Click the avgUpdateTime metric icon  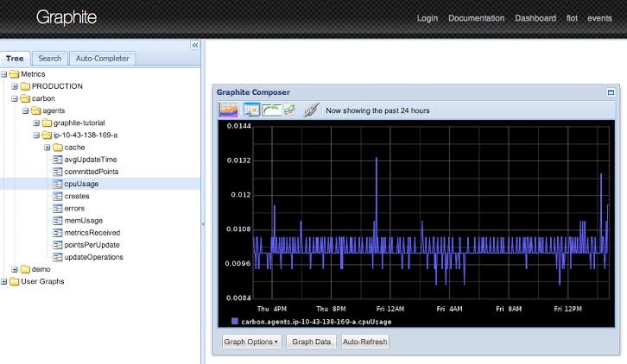tap(58, 160)
